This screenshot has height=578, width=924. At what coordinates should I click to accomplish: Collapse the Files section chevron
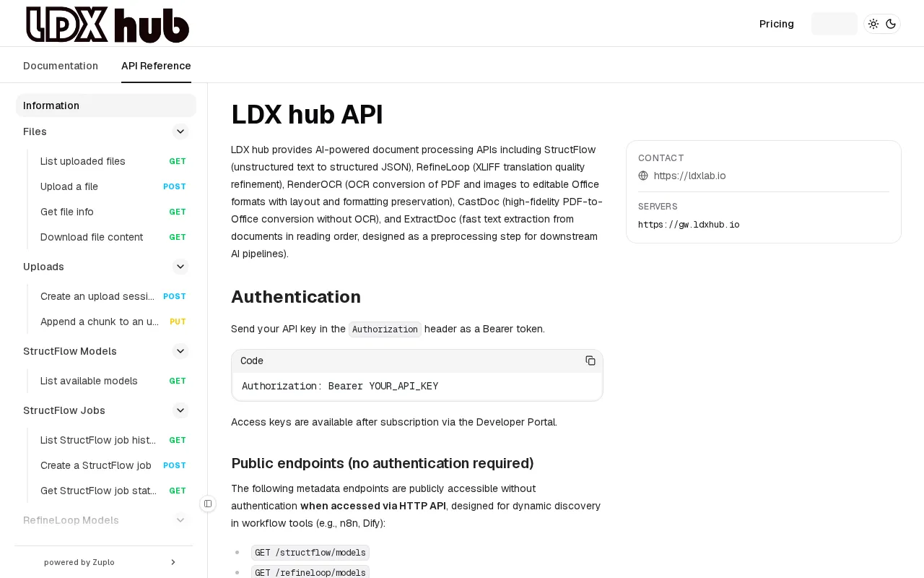pos(180,131)
